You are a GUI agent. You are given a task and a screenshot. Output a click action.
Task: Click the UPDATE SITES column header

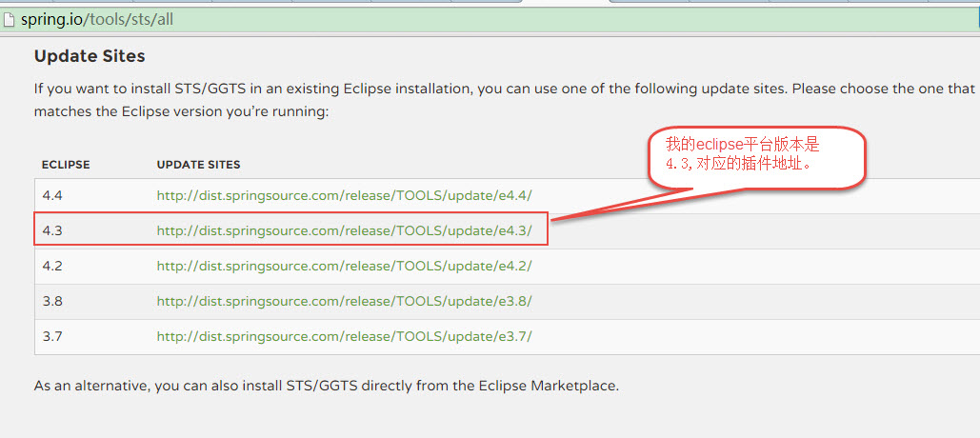click(199, 165)
